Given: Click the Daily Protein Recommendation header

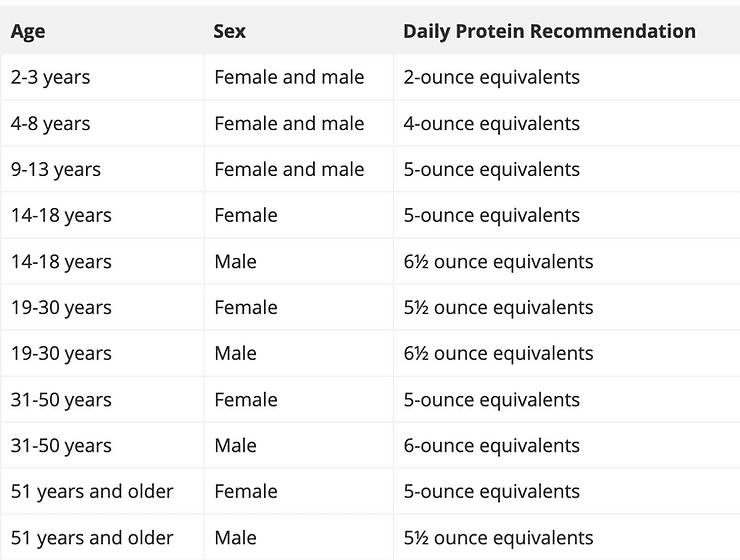Looking at the screenshot, I should [x=549, y=32].
